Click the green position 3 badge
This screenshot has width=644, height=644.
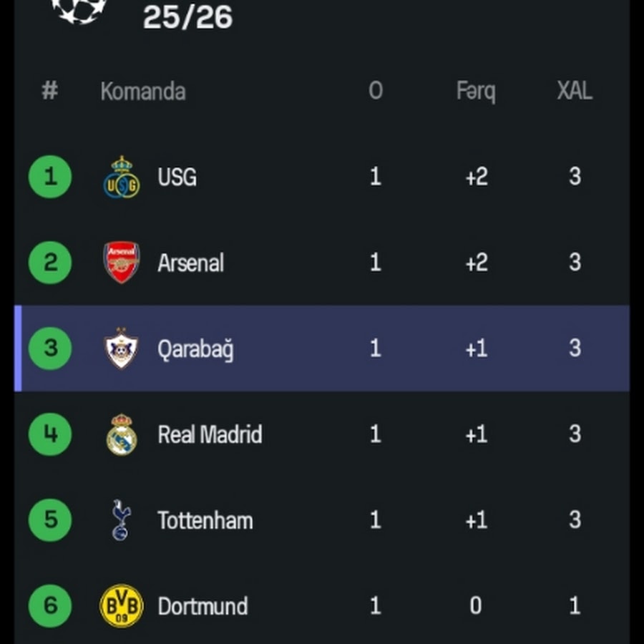[50, 348]
